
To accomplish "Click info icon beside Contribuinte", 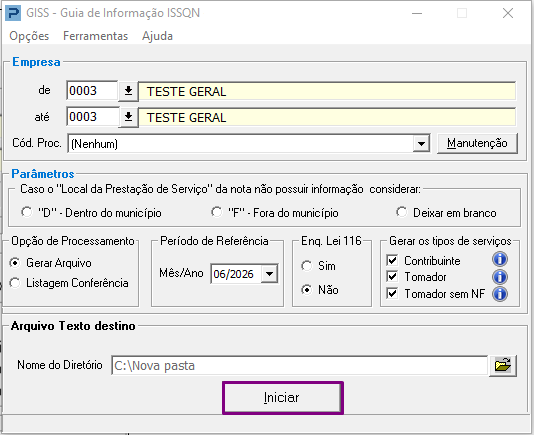I will (500, 260).
